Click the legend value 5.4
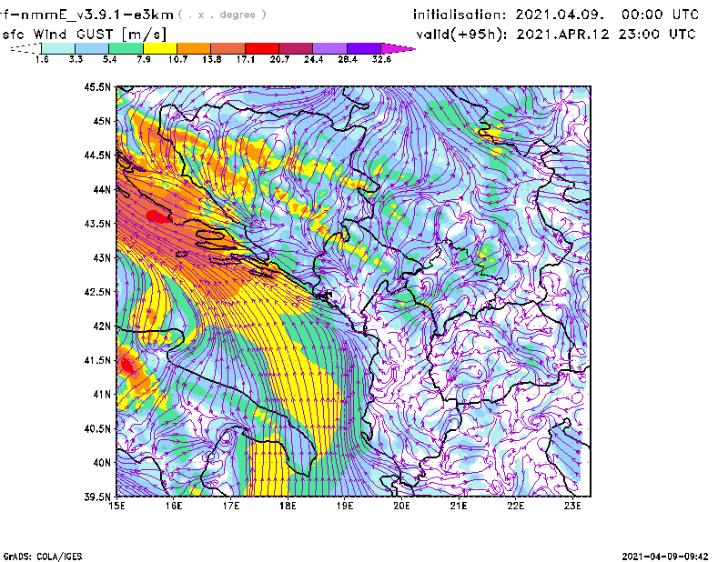The width and height of the screenshot is (728, 562). pyautogui.click(x=109, y=59)
